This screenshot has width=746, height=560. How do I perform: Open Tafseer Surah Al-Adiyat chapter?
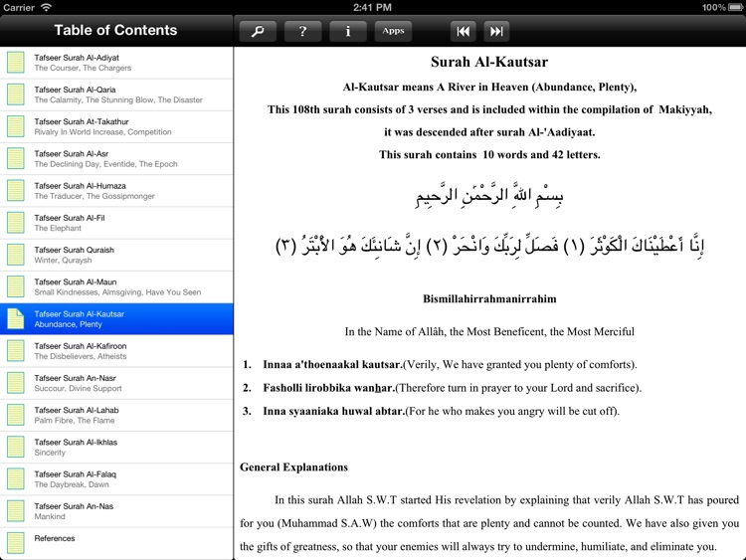[x=116, y=63]
